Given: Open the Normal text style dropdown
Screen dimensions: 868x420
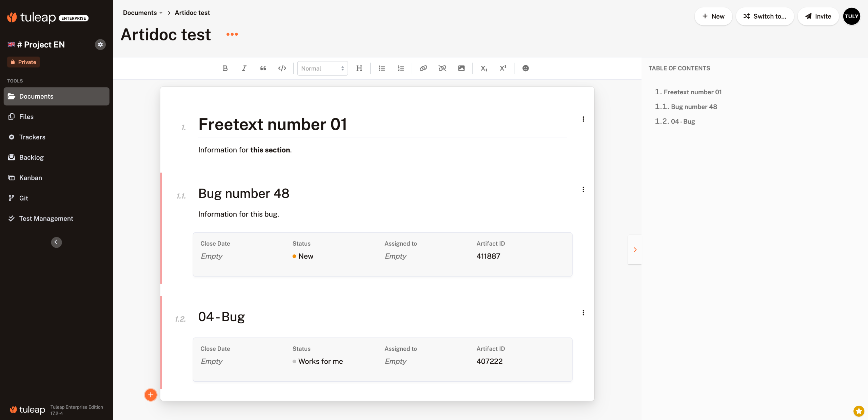Looking at the screenshot, I should [322, 68].
